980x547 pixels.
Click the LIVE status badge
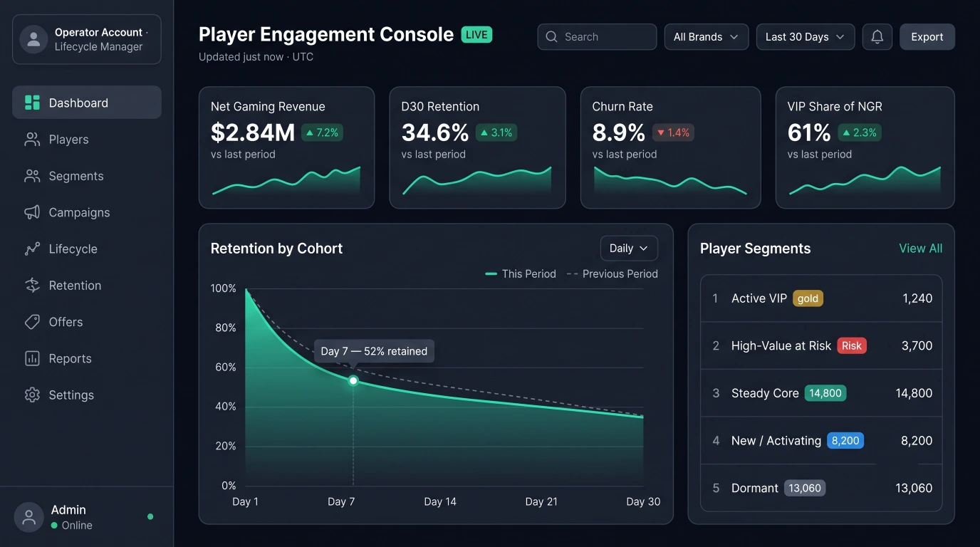476,34
